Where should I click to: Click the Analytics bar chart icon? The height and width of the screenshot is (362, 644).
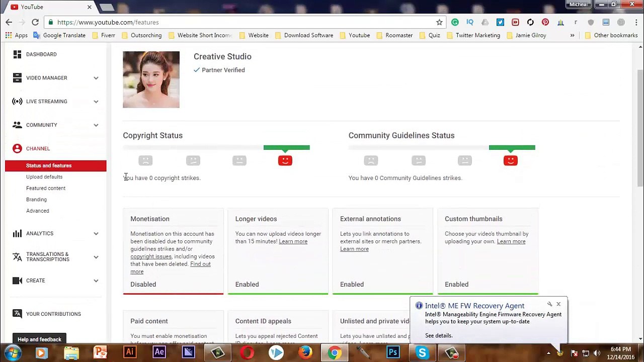click(x=17, y=233)
